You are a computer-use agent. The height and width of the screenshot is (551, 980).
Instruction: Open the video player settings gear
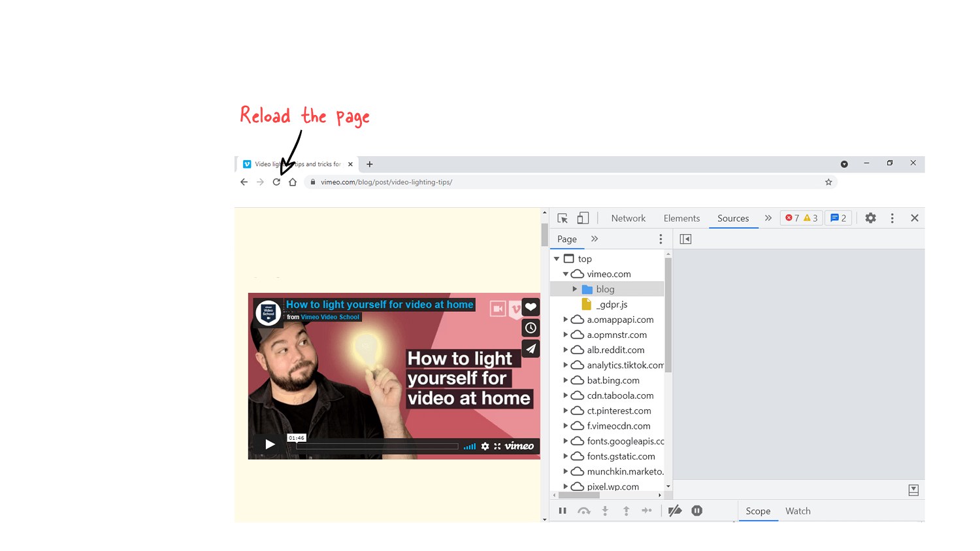pyautogui.click(x=485, y=446)
